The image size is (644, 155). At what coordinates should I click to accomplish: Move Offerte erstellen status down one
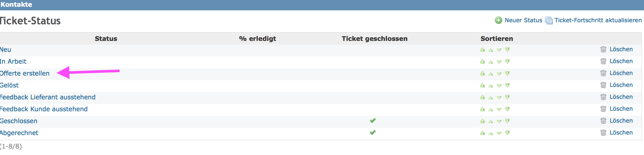pyautogui.click(x=499, y=74)
